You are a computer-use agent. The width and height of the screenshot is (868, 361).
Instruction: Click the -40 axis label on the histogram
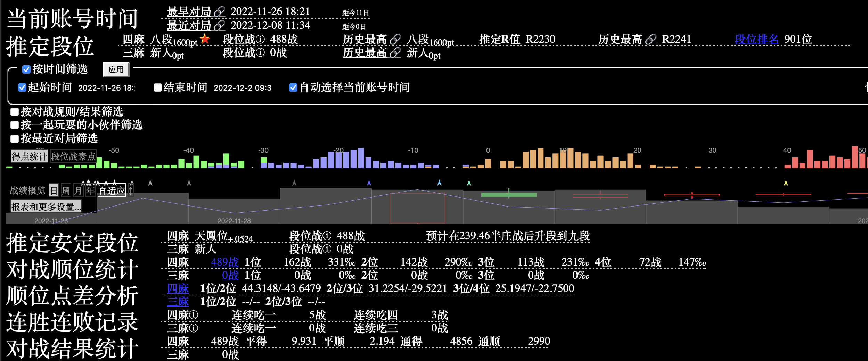click(x=189, y=150)
